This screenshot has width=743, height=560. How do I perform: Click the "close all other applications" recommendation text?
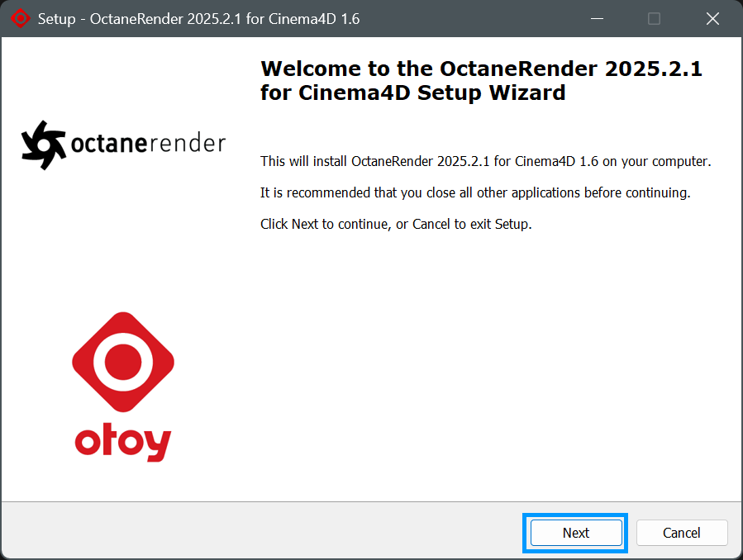[x=475, y=192]
